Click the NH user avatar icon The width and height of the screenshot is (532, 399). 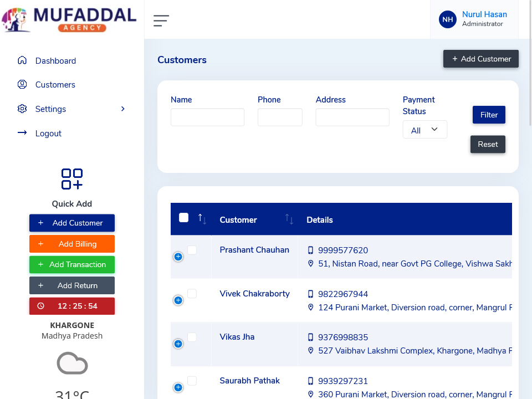pyautogui.click(x=447, y=19)
